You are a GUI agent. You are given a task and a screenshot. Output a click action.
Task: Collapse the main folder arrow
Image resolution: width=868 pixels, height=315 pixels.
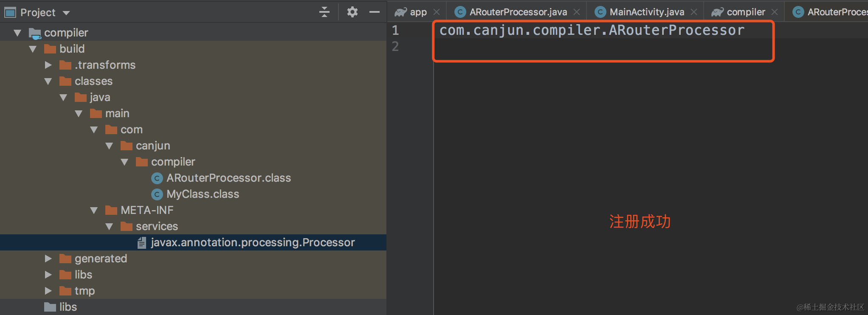pos(79,113)
